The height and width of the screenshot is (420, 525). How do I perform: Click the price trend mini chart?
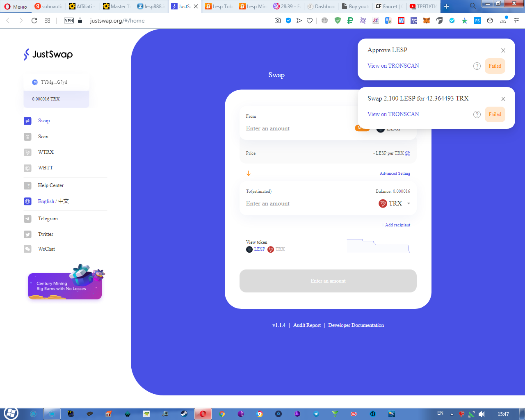(x=378, y=245)
